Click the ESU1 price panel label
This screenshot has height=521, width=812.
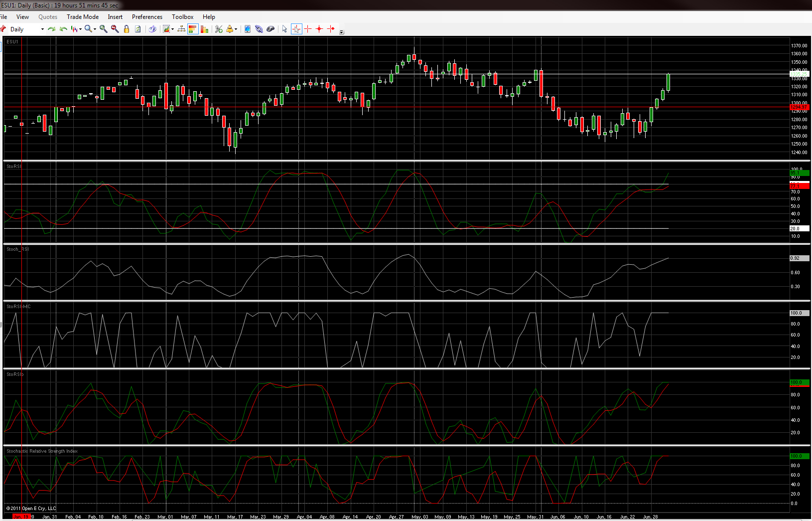pyautogui.click(x=12, y=42)
